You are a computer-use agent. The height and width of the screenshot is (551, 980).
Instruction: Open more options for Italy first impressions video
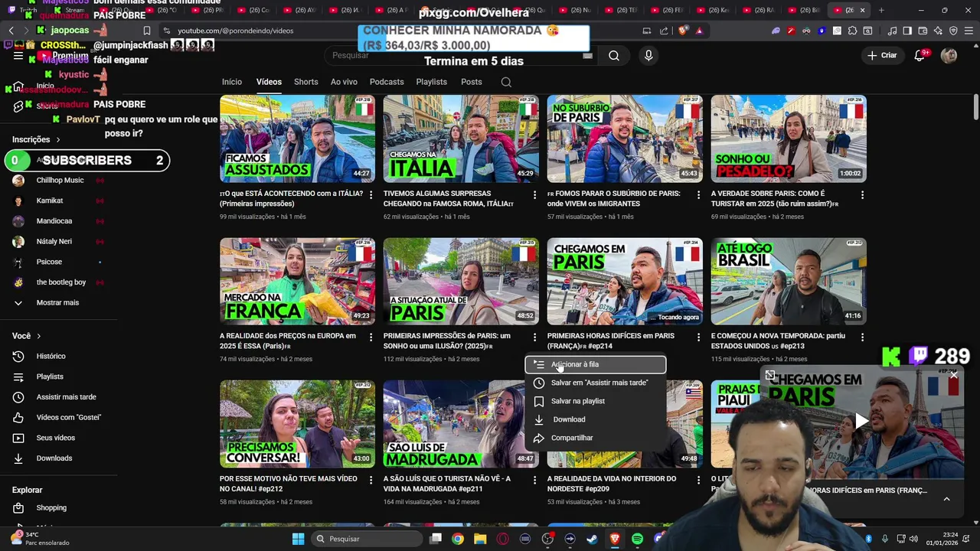point(371,195)
